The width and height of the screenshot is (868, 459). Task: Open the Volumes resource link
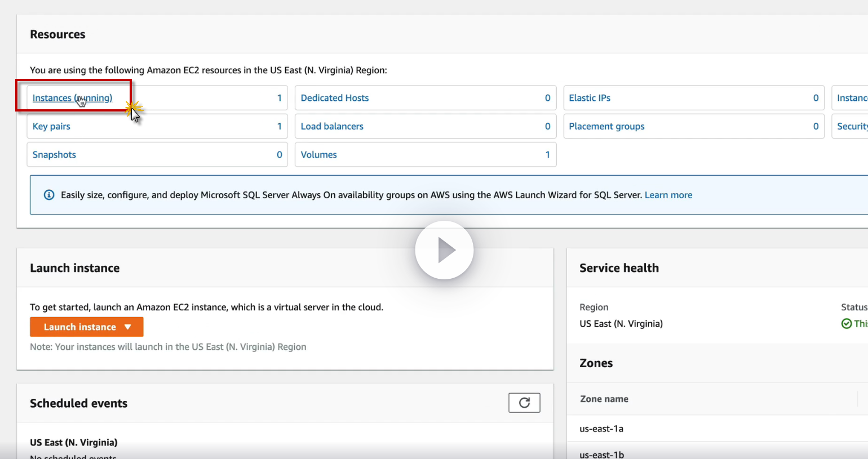(318, 155)
